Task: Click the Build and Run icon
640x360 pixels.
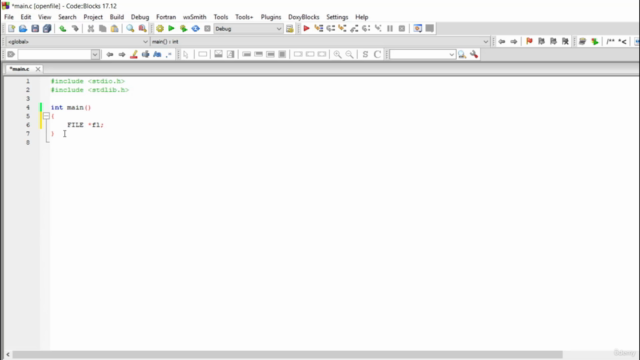Action: pos(183,29)
